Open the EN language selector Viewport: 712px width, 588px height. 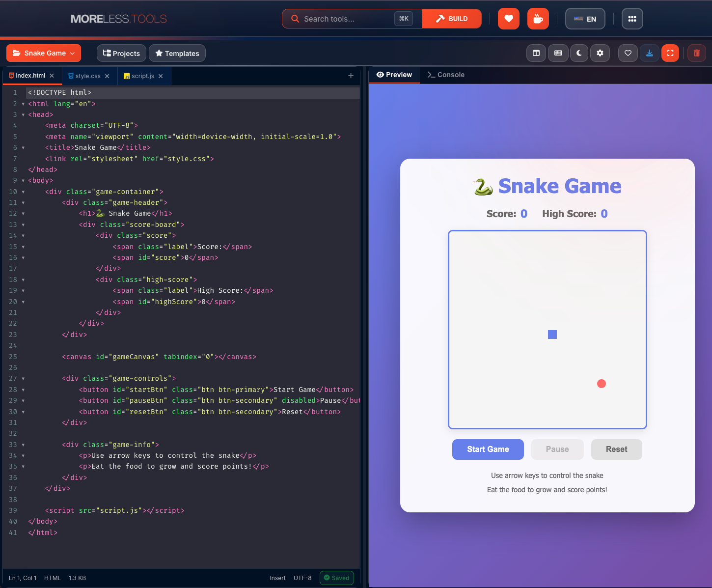(585, 19)
